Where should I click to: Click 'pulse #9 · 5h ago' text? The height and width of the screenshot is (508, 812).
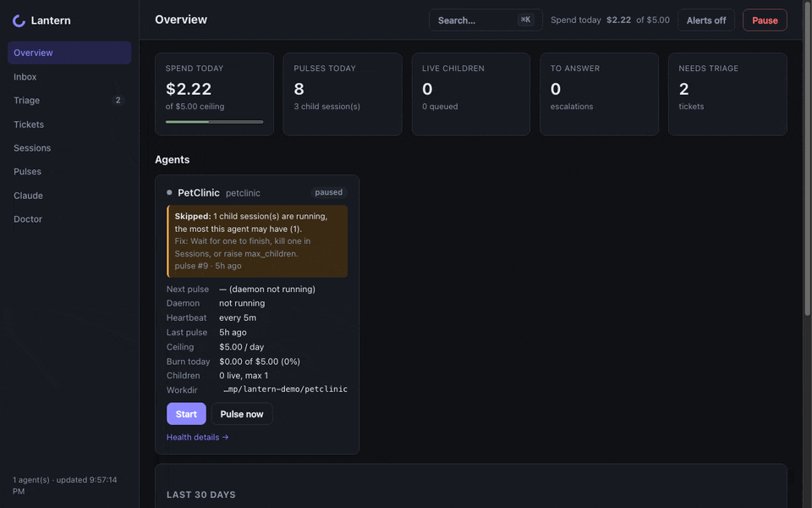tap(208, 266)
